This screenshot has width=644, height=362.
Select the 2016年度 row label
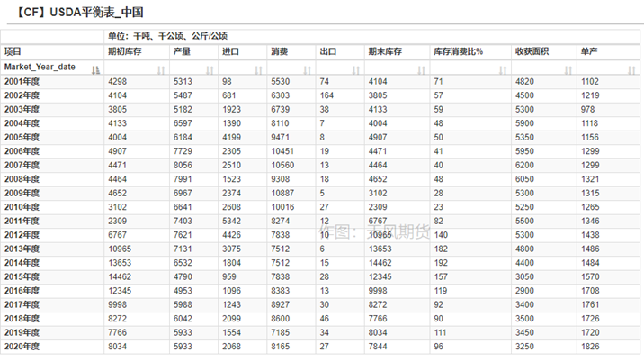(x=22, y=291)
